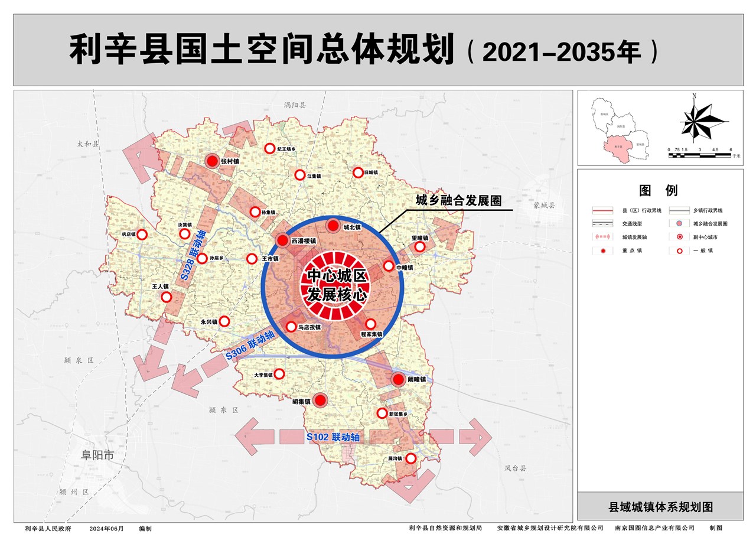Click the map title 利辛县国土空间总体规划

point(262,50)
